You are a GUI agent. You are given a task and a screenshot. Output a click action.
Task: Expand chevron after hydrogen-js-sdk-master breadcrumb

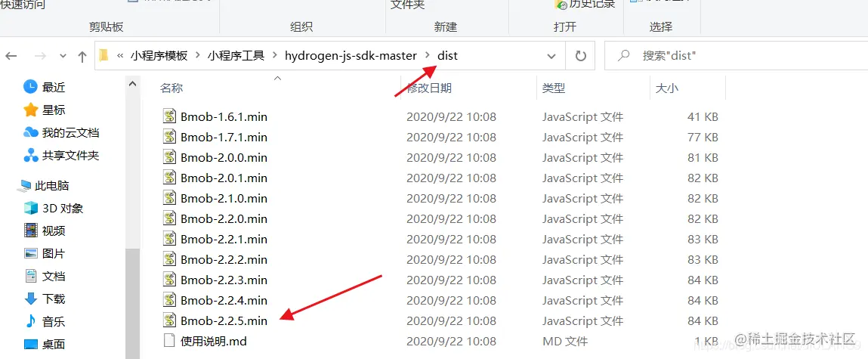(428, 56)
